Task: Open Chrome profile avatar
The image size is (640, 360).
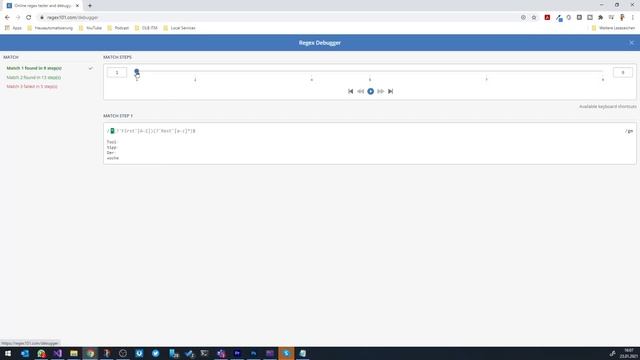Action: (x=622, y=18)
